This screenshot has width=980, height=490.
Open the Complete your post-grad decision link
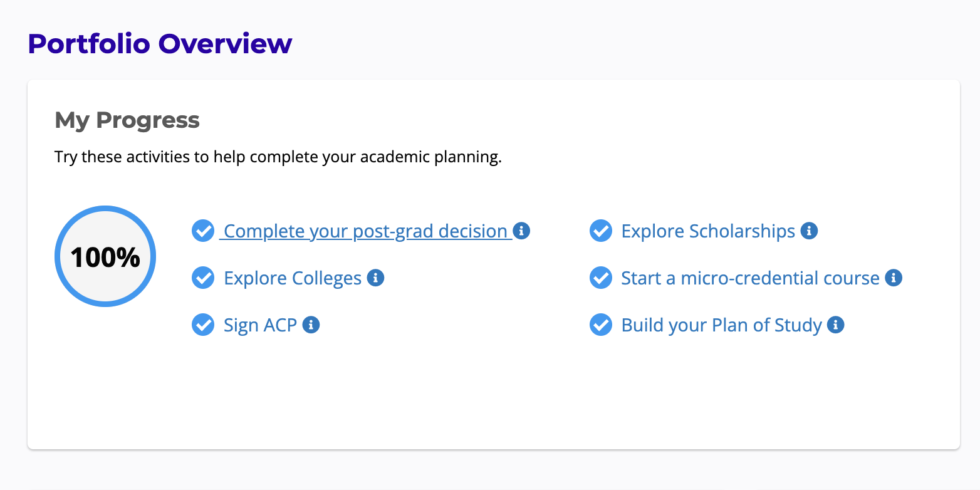pyautogui.click(x=365, y=231)
